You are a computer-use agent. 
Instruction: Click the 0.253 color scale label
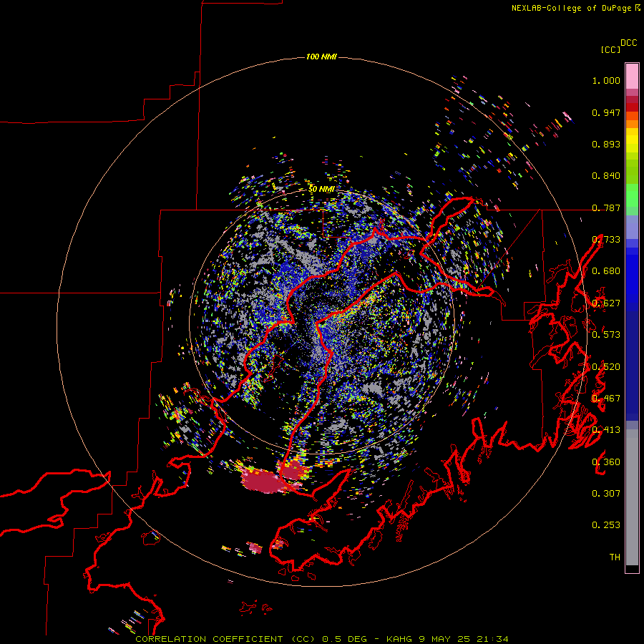click(x=606, y=525)
